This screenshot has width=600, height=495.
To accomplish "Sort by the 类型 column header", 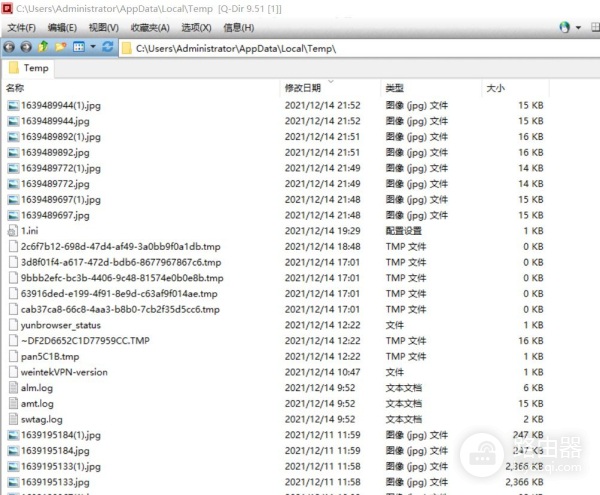I will click(395, 88).
